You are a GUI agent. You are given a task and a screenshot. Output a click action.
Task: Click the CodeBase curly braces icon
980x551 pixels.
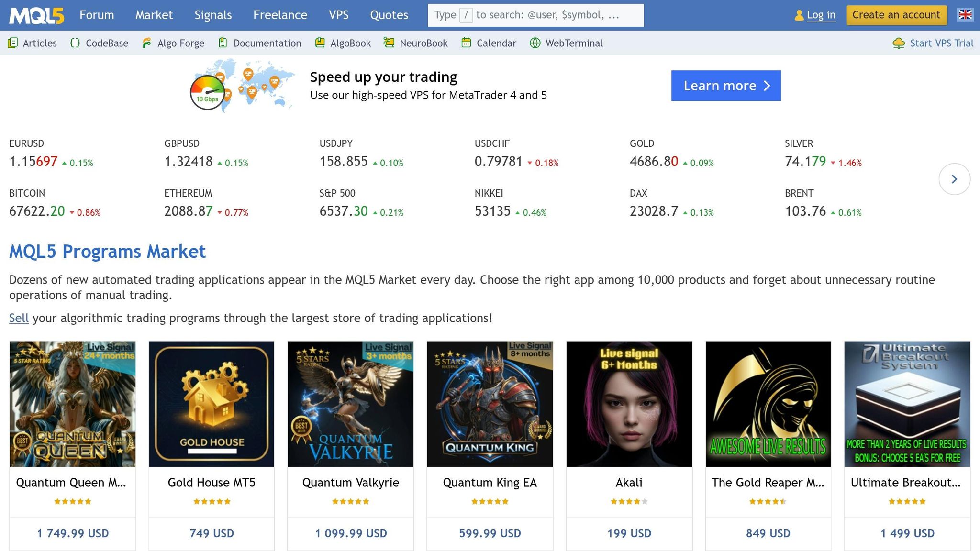[75, 43]
